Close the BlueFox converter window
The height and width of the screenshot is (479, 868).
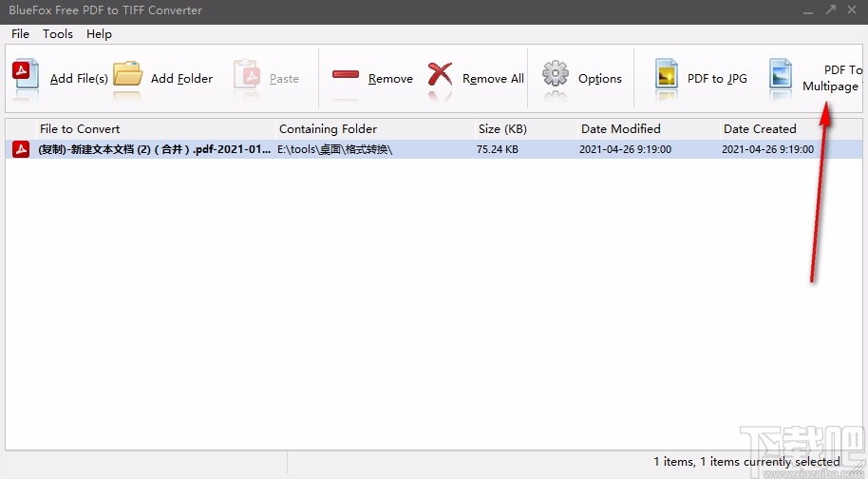tap(852, 10)
